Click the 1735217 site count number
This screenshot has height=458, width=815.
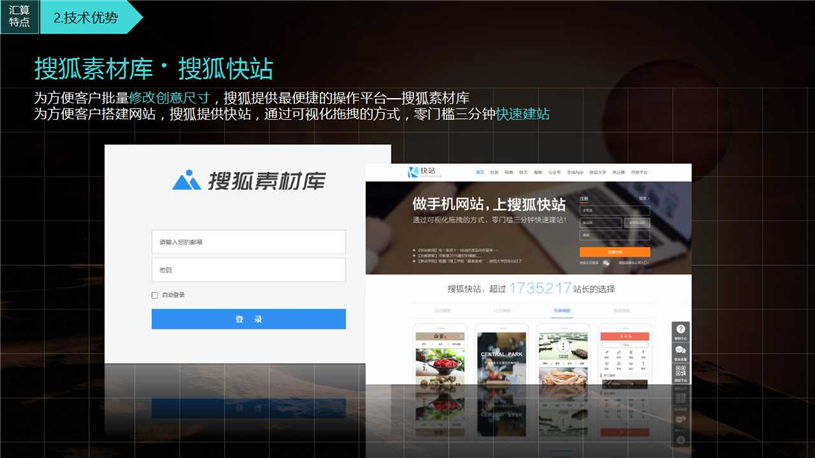[540, 288]
